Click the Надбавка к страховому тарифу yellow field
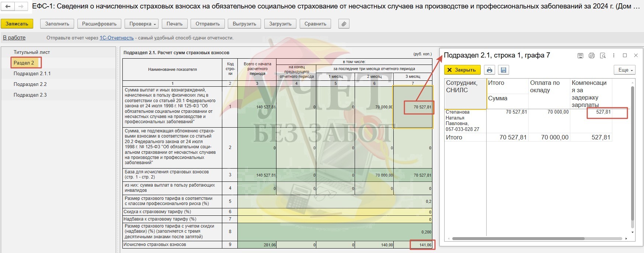The width and height of the screenshot is (644, 253). [335, 219]
